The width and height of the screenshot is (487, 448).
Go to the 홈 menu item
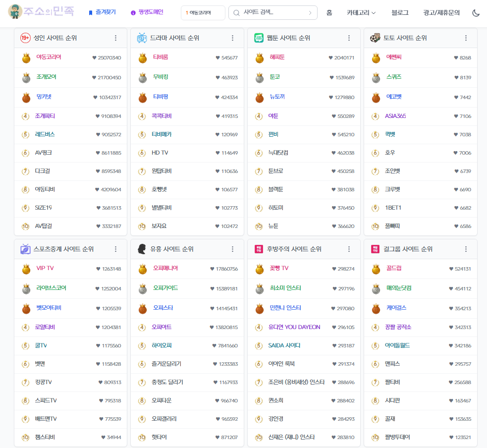(329, 13)
